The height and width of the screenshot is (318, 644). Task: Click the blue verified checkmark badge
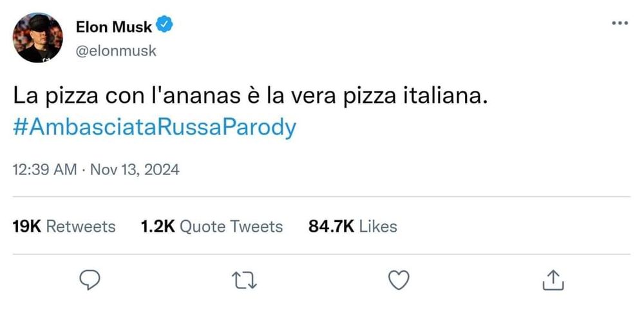pos(165,26)
